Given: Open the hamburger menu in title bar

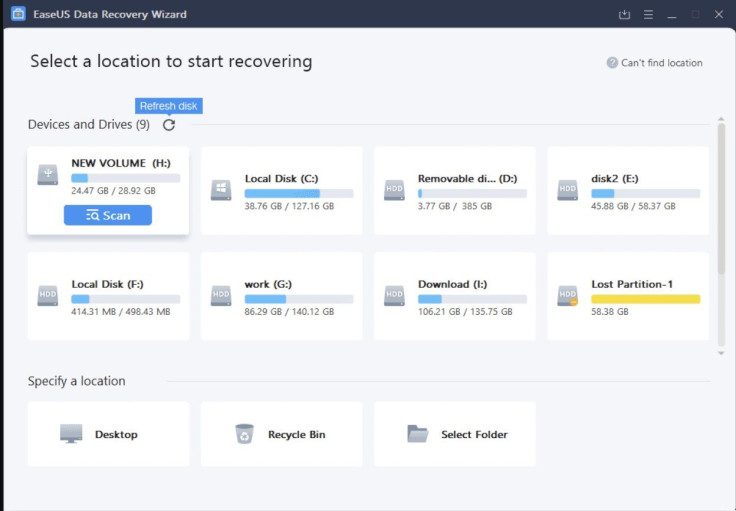Looking at the screenshot, I should (x=648, y=15).
